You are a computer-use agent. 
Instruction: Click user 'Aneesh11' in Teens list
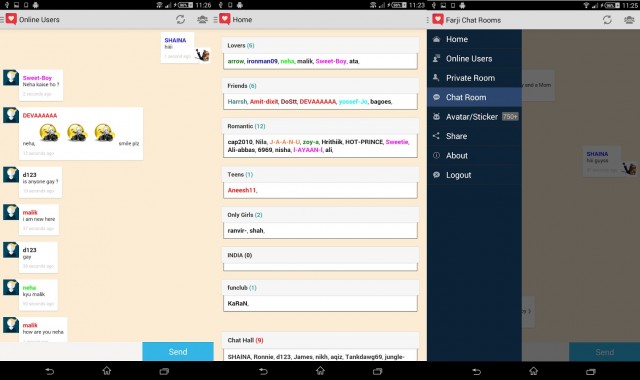click(x=242, y=190)
